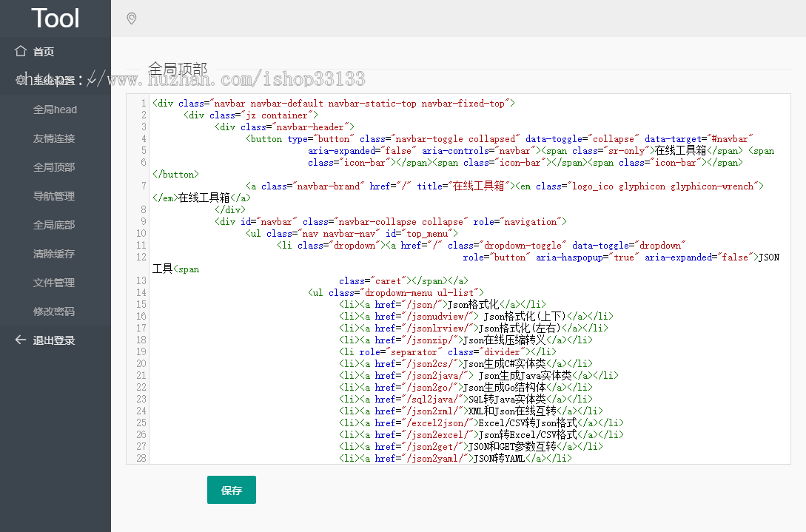806x532 pixels.
Task: Click the code line with /sql2java/
Action: click(466, 399)
